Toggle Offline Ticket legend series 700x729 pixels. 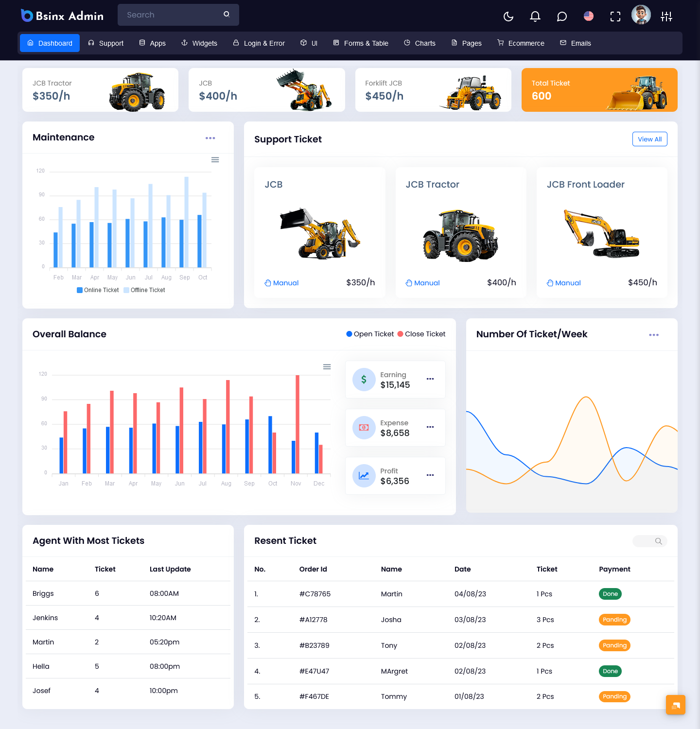(144, 290)
